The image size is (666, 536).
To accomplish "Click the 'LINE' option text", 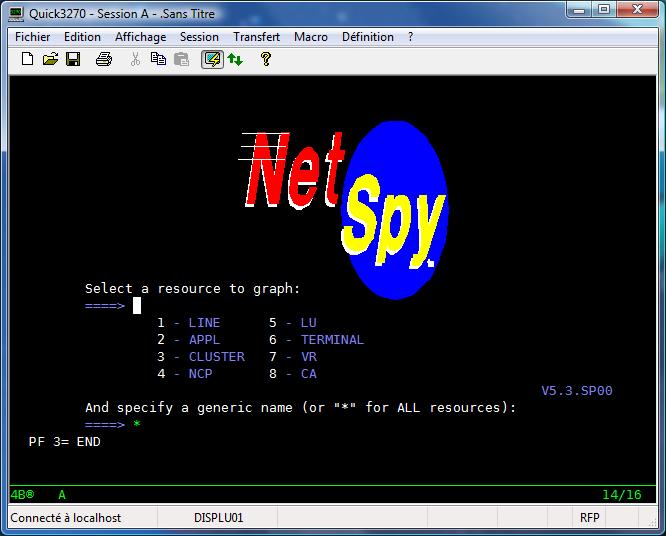I will (x=204, y=323).
